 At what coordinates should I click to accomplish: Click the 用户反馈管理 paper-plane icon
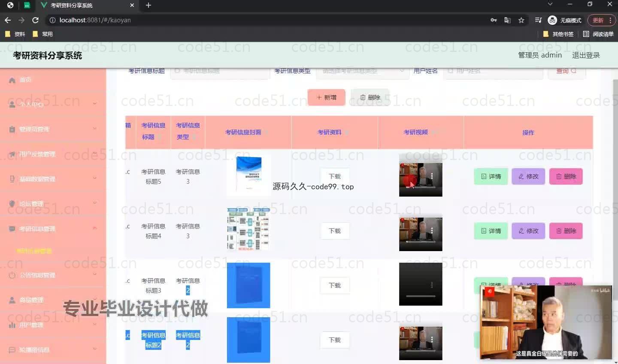click(12, 154)
